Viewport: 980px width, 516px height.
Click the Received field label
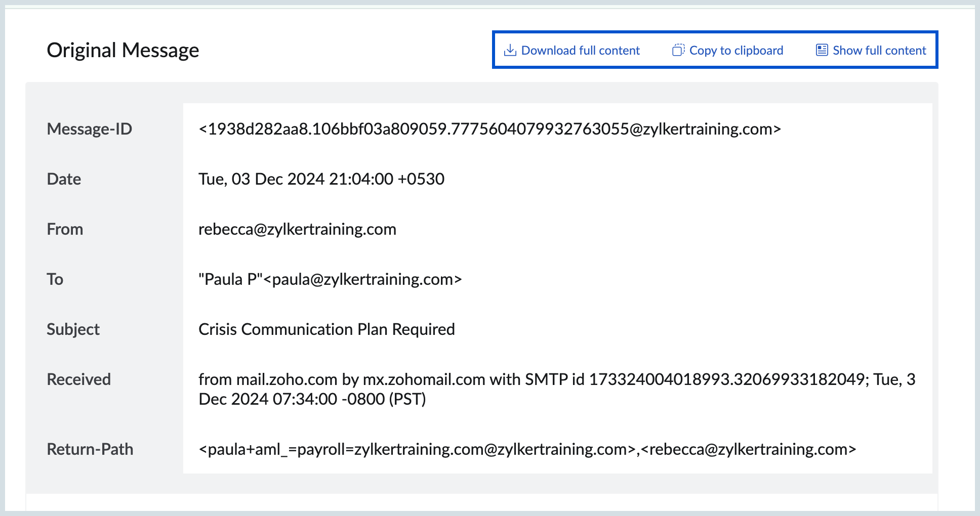click(x=79, y=379)
